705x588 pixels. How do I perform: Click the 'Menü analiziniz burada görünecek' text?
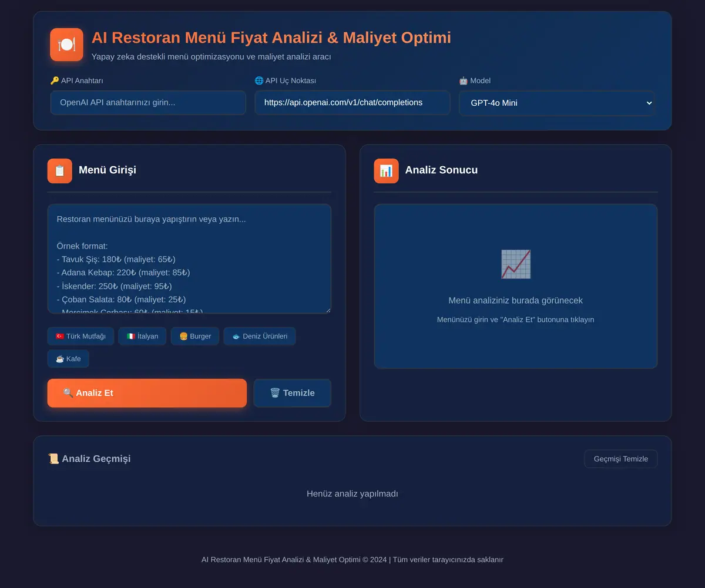pyautogui.click(x=516, y=301)
